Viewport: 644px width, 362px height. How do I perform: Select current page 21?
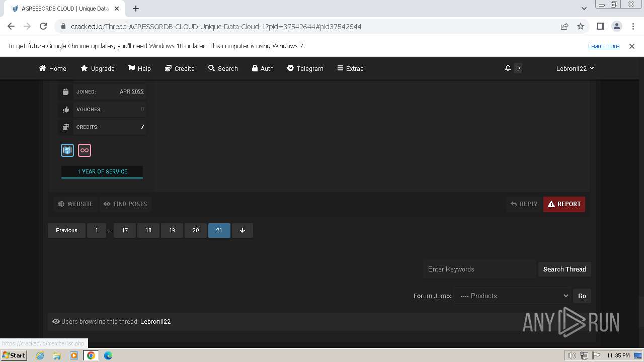click(x=219, y=230)
